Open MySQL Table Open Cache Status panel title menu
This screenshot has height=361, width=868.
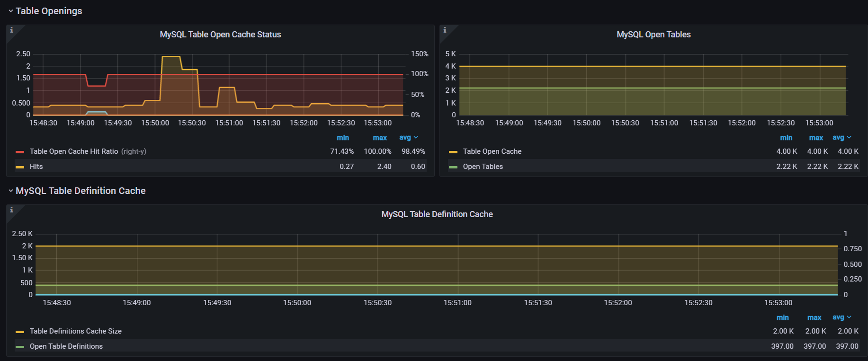point(220,35)
